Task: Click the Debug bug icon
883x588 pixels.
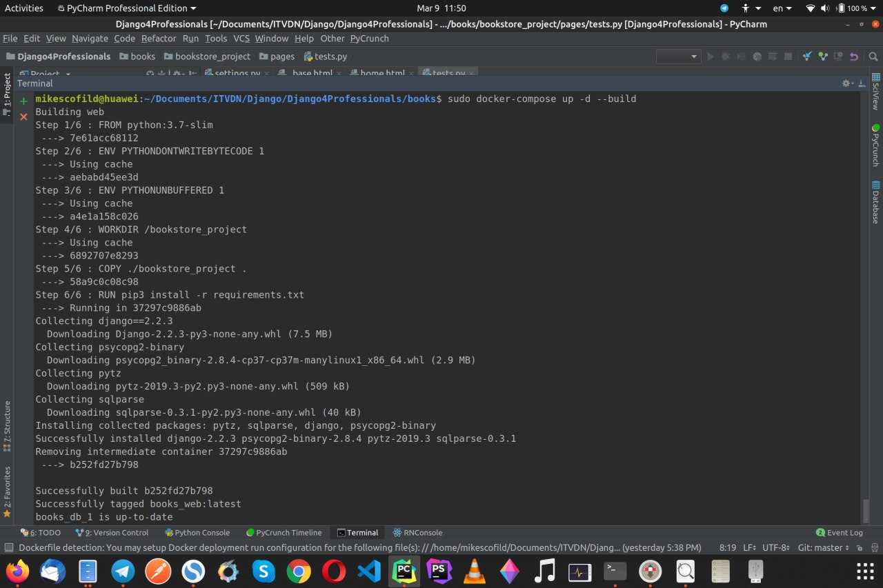Action: point(726,57)
